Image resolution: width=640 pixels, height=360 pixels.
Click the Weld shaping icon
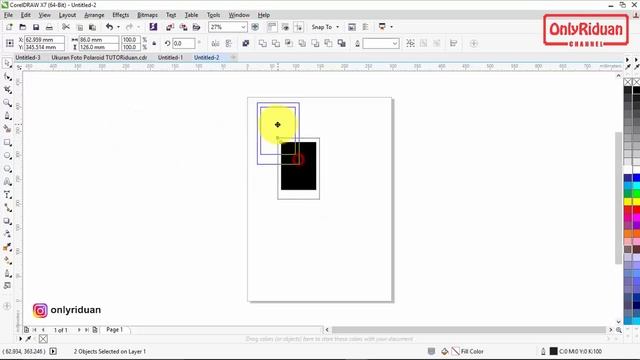pos(263,43)
